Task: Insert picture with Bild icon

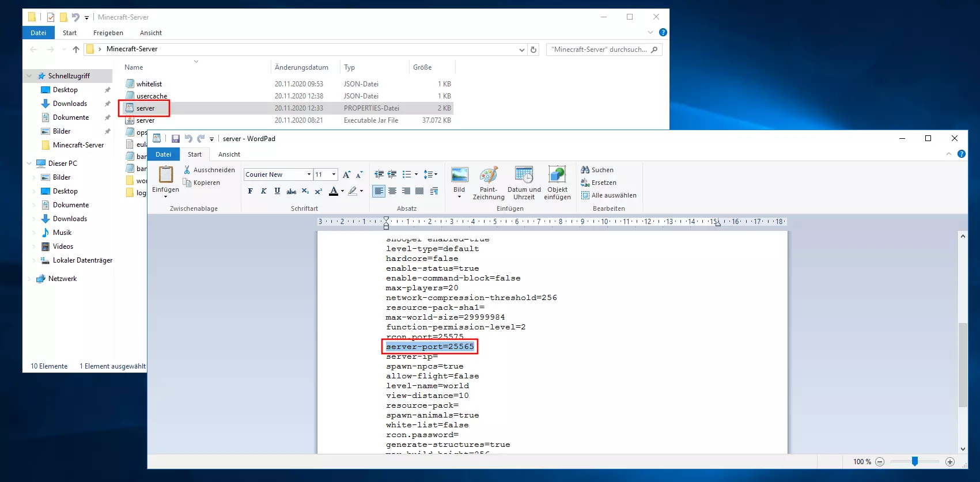Action: 459,175
